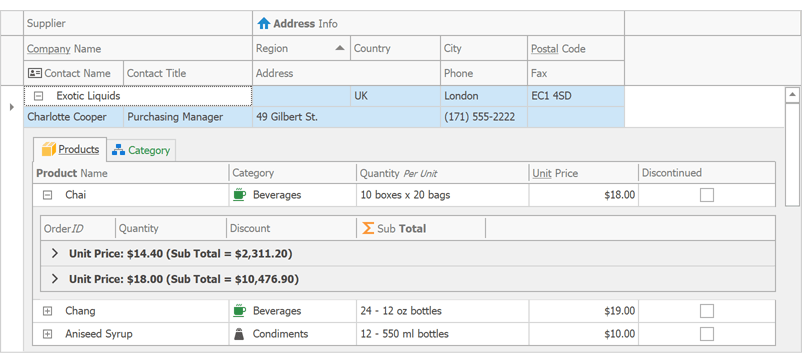Collapse the Chai product details
The width and height of the screenshot is (802, 363).
47,195
